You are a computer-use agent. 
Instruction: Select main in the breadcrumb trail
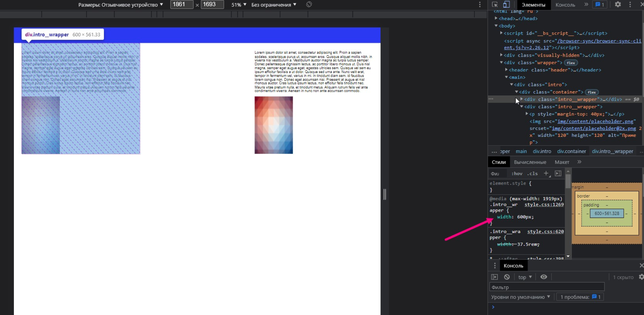(x=521, y=151)
